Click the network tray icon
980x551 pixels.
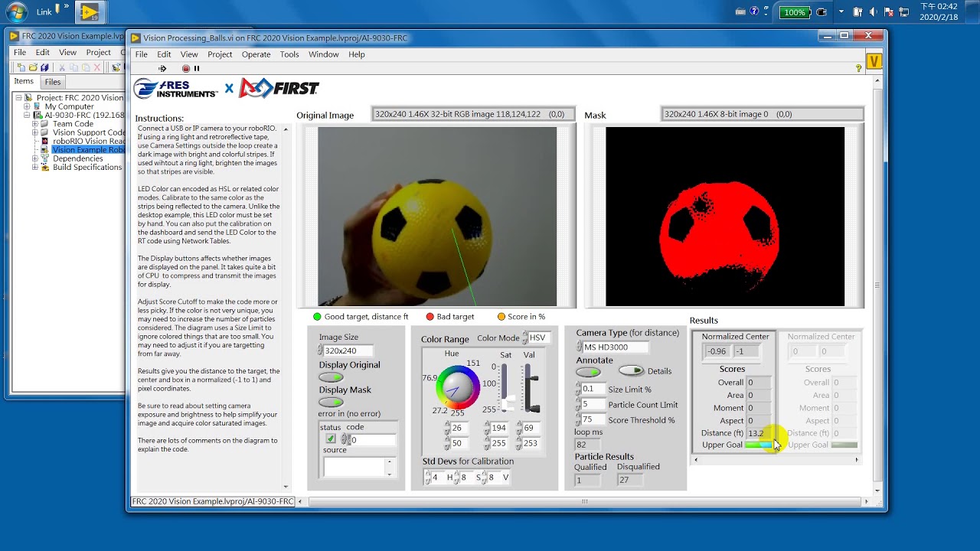906,12
